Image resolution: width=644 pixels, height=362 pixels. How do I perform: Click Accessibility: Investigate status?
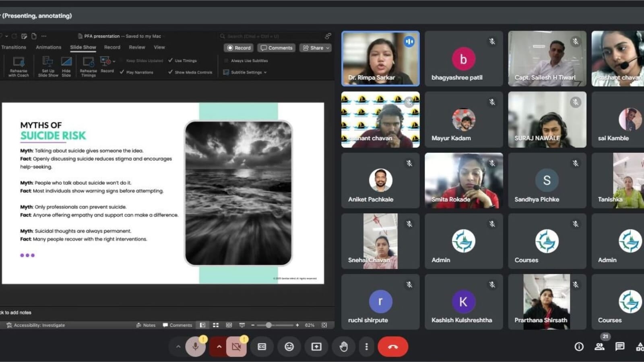point(35,325)
